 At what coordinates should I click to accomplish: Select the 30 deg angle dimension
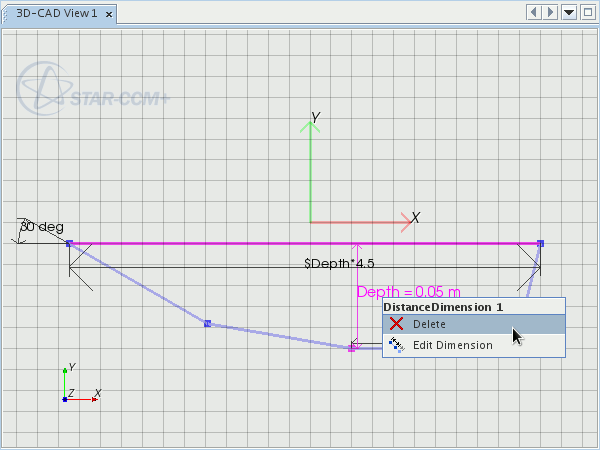coord(41,227)
